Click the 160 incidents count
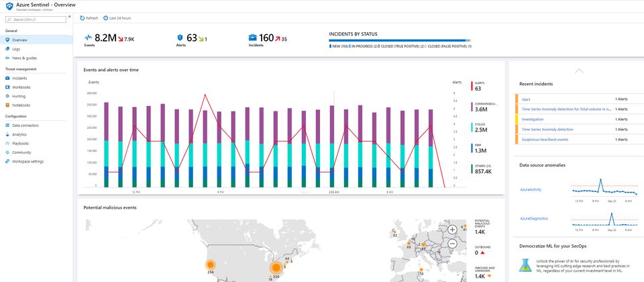644x282 pixels. click(266, 38)
